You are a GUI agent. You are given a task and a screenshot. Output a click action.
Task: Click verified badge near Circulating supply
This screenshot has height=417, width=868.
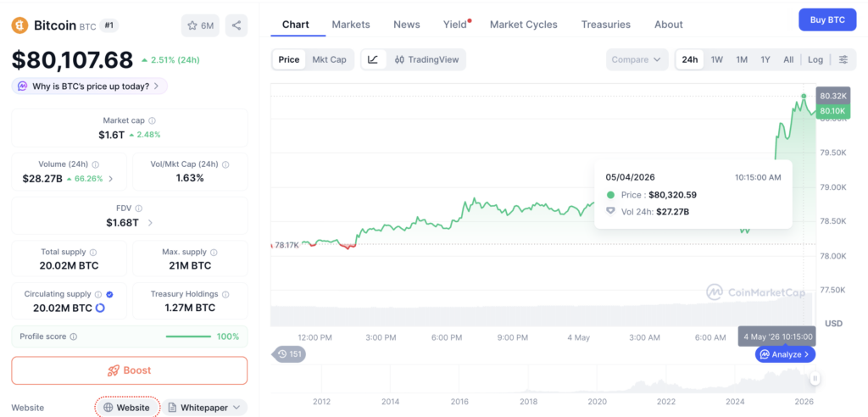click(109, 295)
